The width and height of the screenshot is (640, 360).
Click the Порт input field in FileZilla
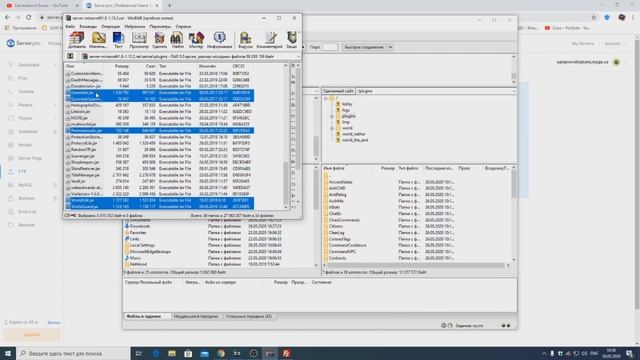pyautogui.click(x=330, y=47)
